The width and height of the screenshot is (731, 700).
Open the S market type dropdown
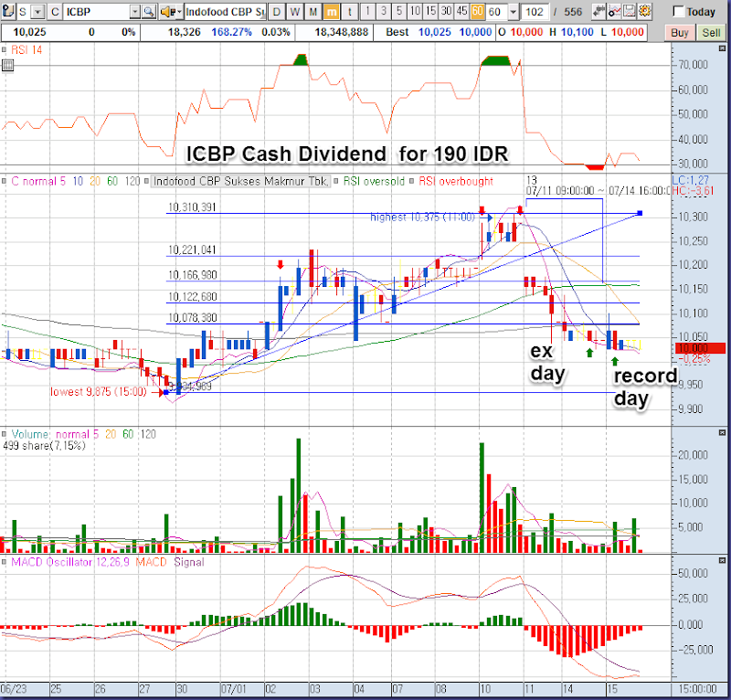click(38, 12)
